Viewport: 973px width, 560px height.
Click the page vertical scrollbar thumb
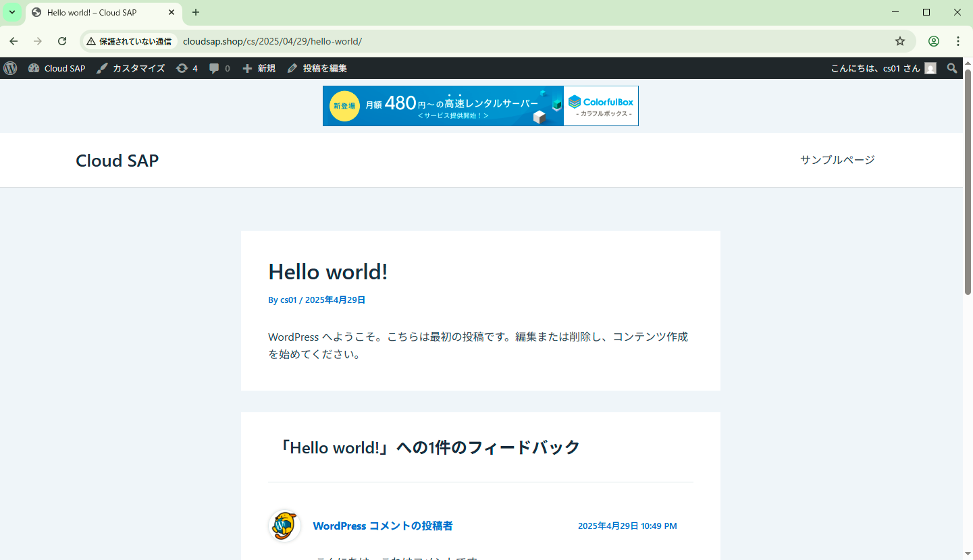tap(968, 181)
